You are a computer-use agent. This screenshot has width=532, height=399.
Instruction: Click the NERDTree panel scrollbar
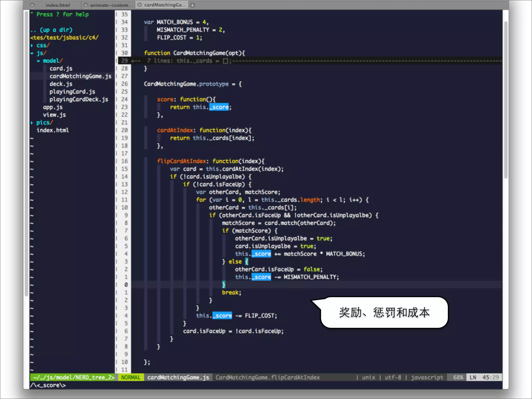(x=26, y=153)
